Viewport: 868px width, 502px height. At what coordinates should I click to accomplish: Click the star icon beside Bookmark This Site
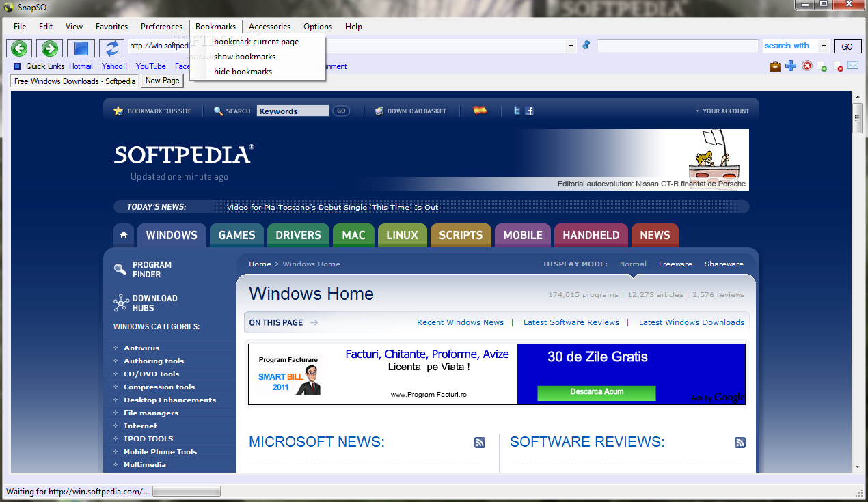[x=118, y=111]
